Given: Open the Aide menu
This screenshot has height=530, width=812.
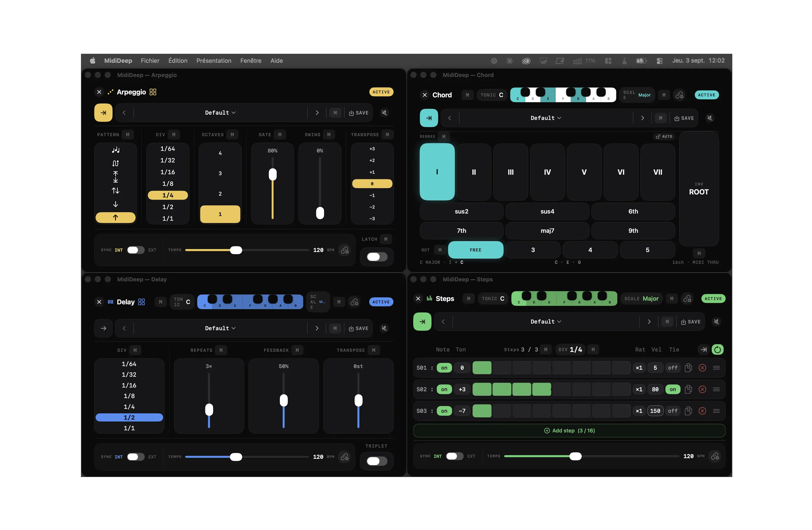Looking at the screenshot, I should point(277,61).
